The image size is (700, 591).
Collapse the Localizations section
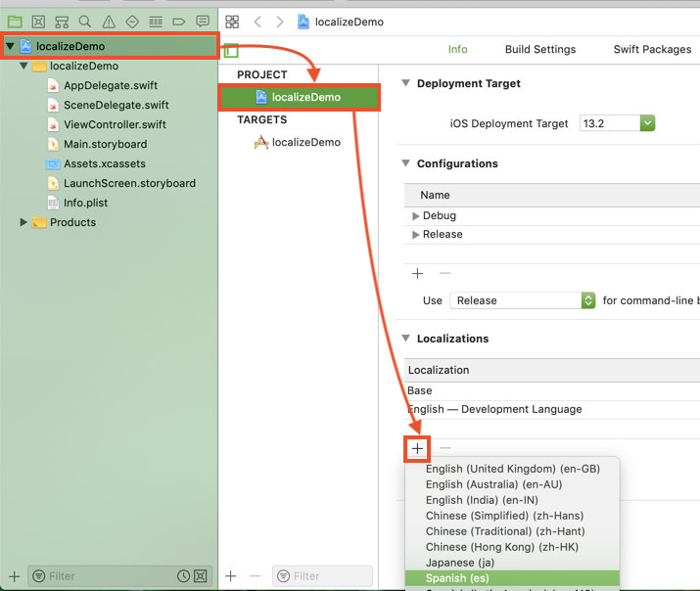(405, 339)
